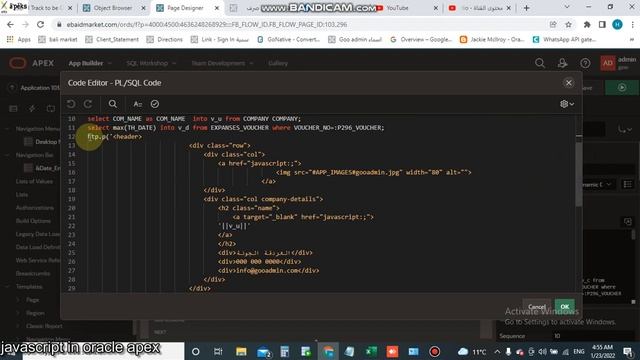Redo edit in Code Editor toolbar
This screenshot has height=360, width=640.
coord(88,104)
